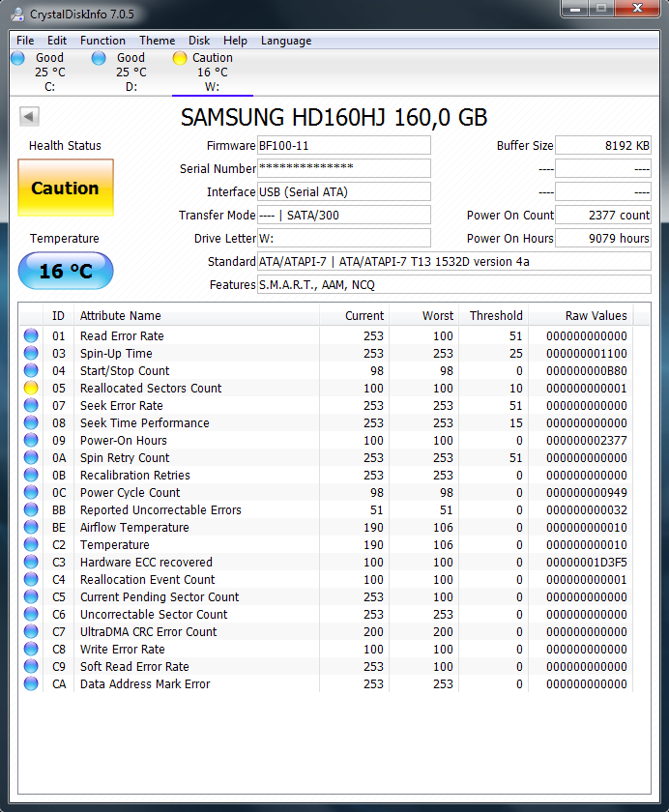Click the status icon for Seek Error Rate
Image resolution: width=669 pixels, height=812 pixels.
[x=31, y=405]
